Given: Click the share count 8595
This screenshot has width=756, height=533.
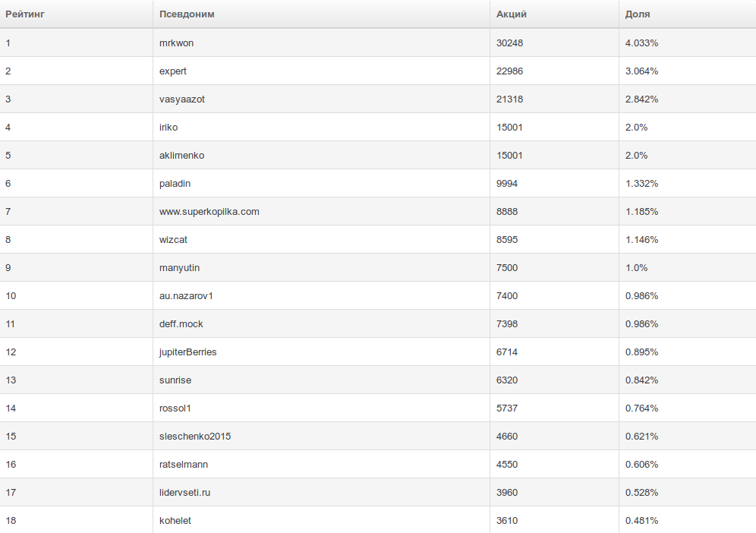Looking at the screenshot, I should coord(507,240).
